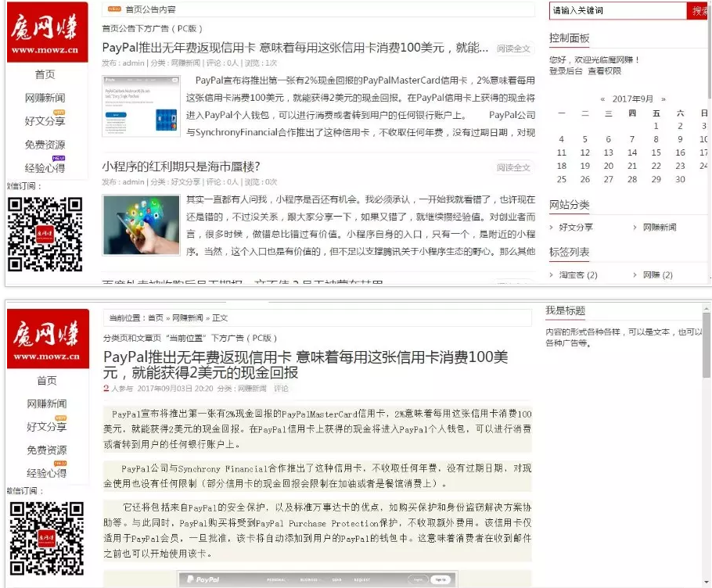This screenshot has height=588, width=712.
Task: Click 查看权限 in control panel
Action: coord(604,71)
